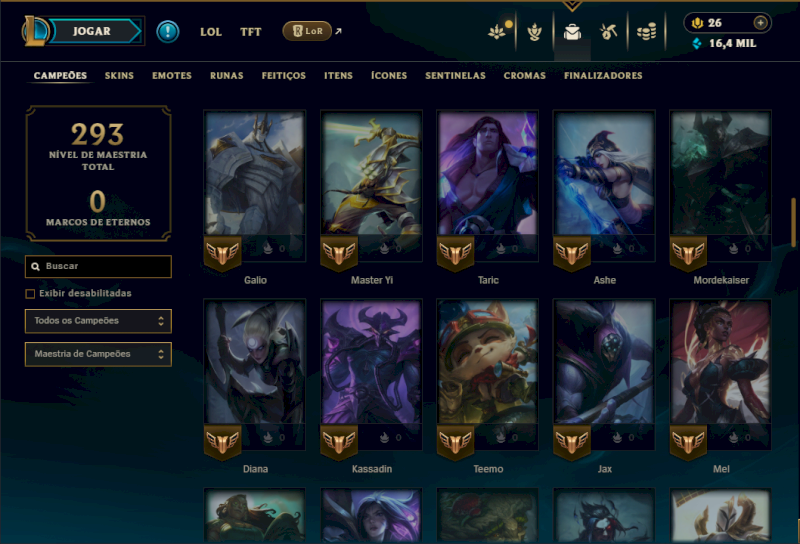Switch to the Skins tab
The height and width of the screenshot is (544, 800).
point(119,76)
